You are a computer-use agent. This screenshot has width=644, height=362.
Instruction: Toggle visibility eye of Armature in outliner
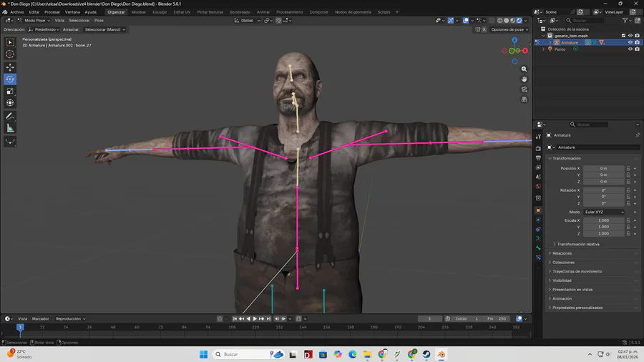click(x=630, y=42)
